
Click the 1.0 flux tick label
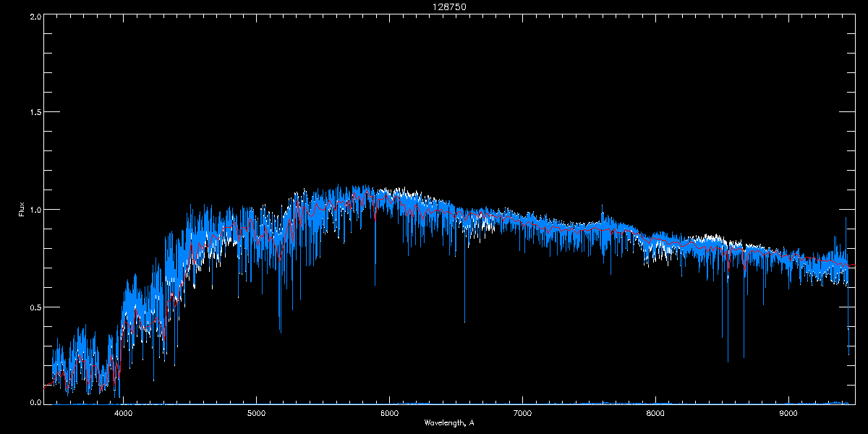click(35, 210)
